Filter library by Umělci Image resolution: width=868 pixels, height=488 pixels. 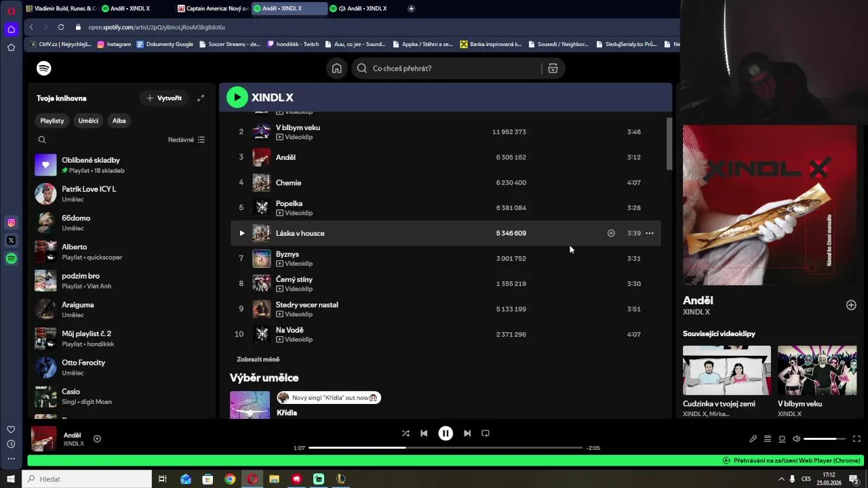88,121
